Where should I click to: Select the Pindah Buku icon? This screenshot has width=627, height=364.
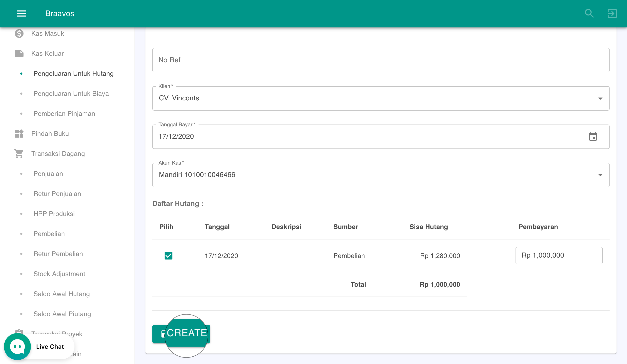point(19,134)
